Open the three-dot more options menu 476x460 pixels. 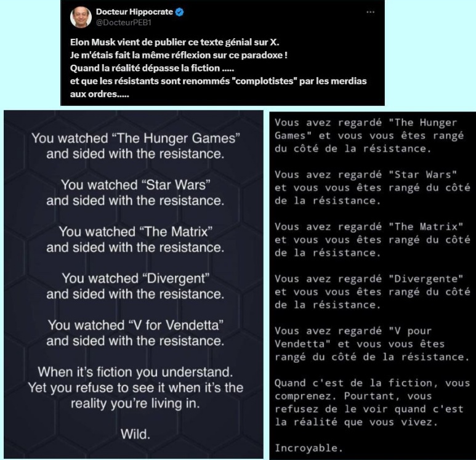370,12
